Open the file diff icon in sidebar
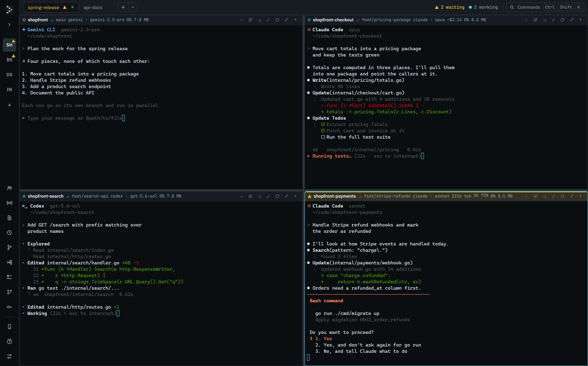The height and width of the screenshot is (366, 588). click(9, 218)
